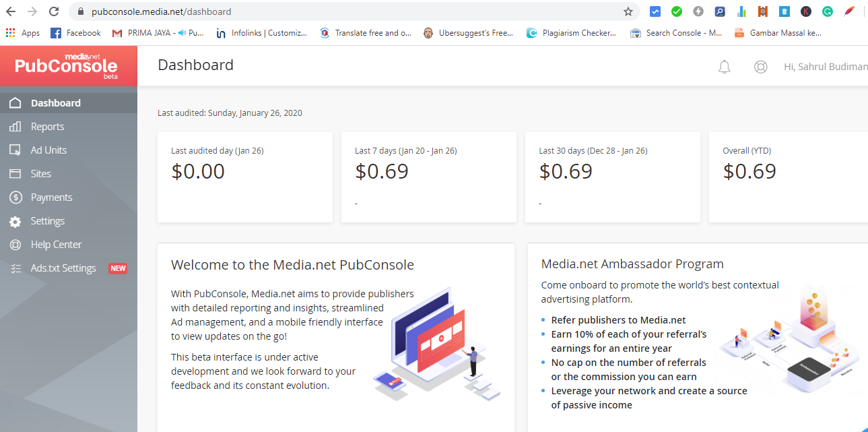This screenshot has width=868, height=432.
Task: Click the green Grammarly extension icon
Action: tap(828, 11)
